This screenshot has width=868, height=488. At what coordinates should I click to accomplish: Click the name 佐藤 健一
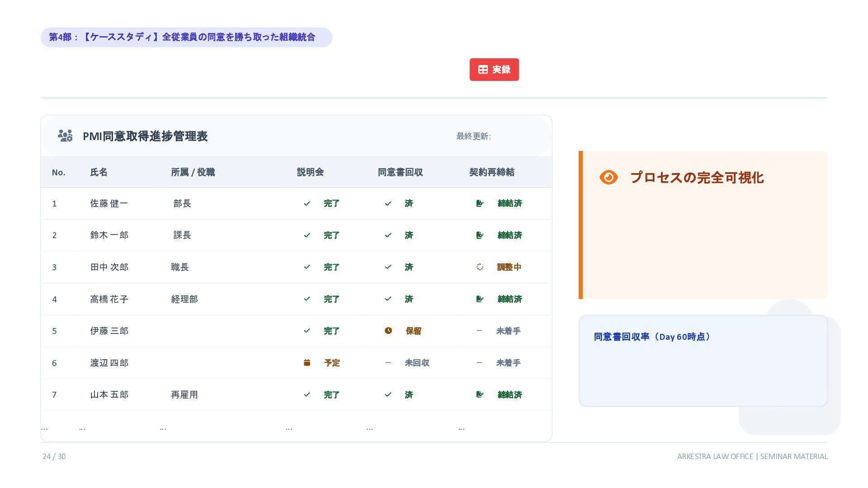109,203
